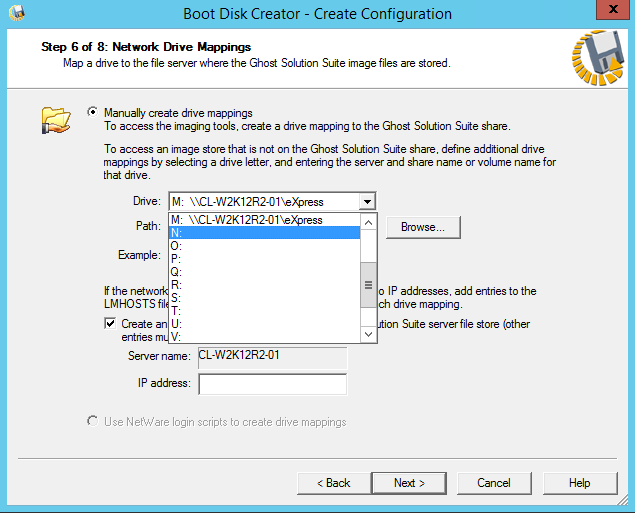
Task: Select drive letter N: in list
Action: [264, 233]
